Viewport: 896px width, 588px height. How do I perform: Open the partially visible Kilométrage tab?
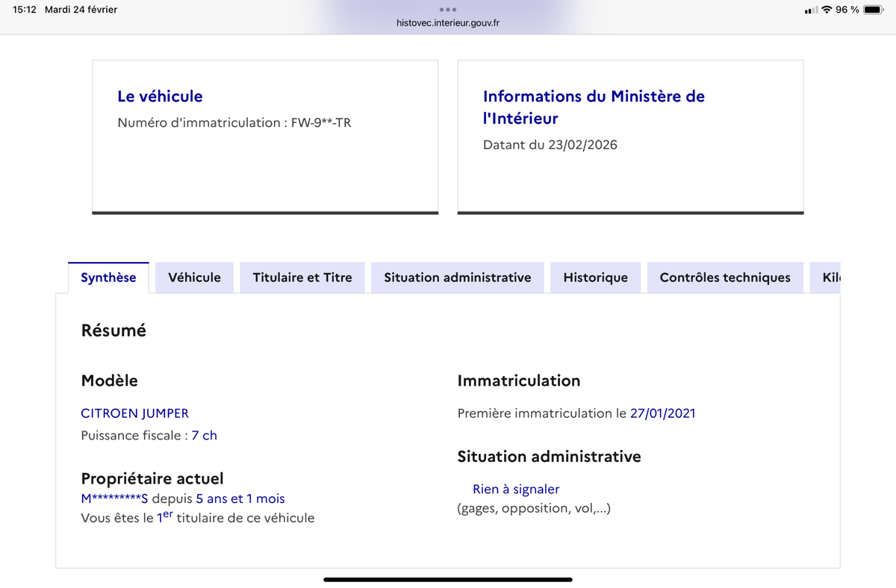click(x=829, y=277)
